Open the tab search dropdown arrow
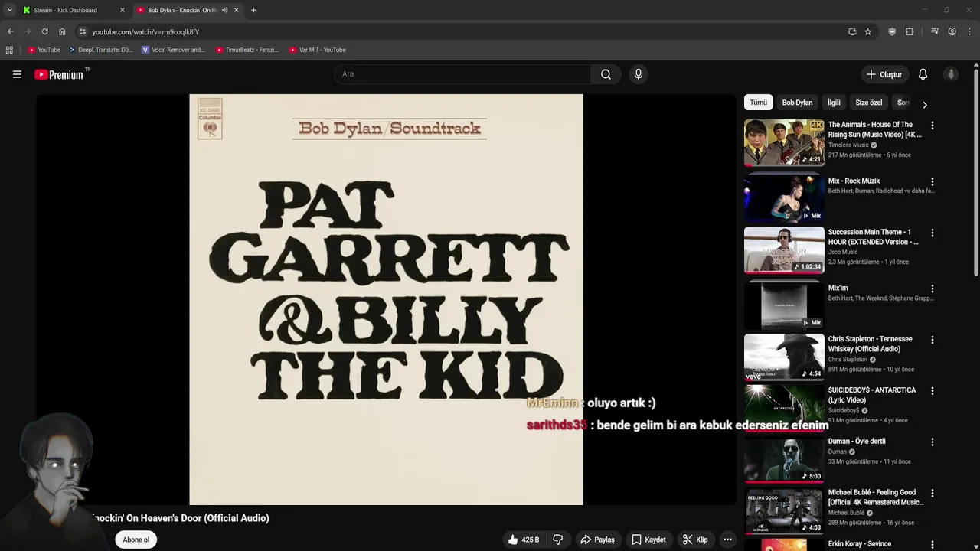 coord(9,10)
